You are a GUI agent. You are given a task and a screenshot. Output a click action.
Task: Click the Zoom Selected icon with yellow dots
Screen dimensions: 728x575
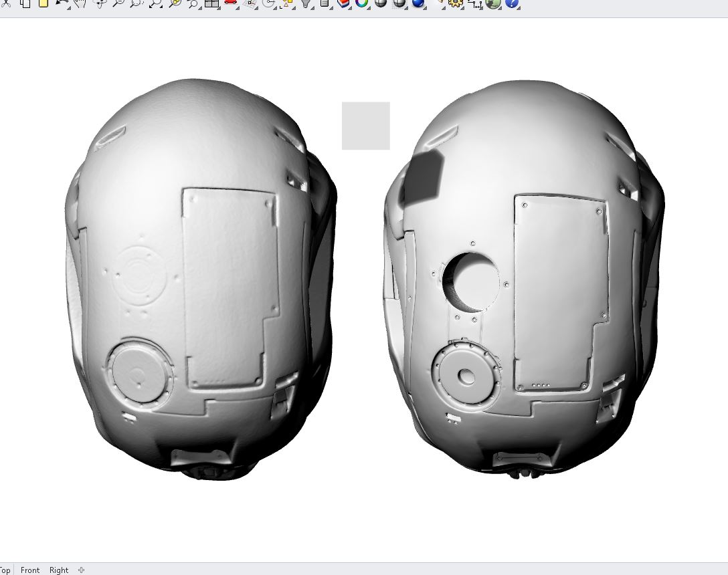175,3
